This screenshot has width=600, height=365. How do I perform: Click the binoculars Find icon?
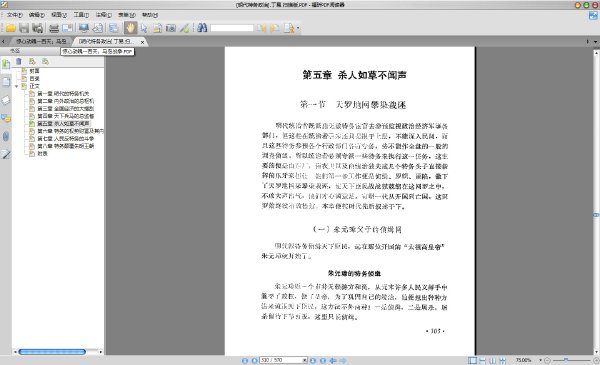202,28
